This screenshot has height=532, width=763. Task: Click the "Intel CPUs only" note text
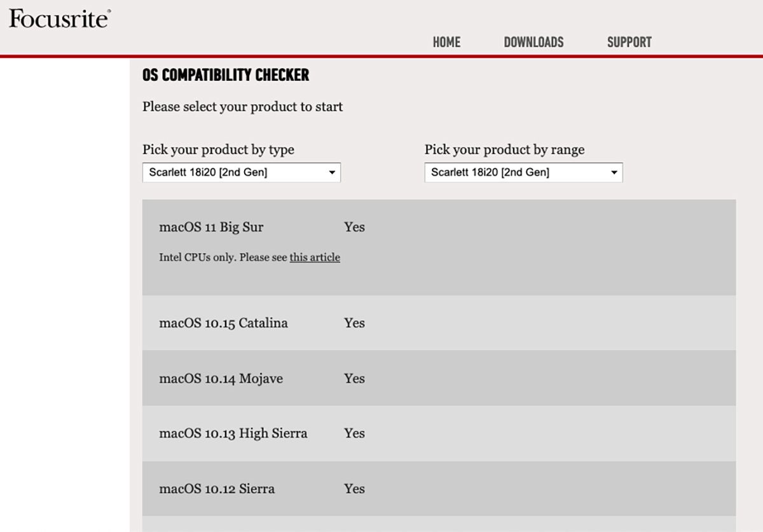point(223,257)
